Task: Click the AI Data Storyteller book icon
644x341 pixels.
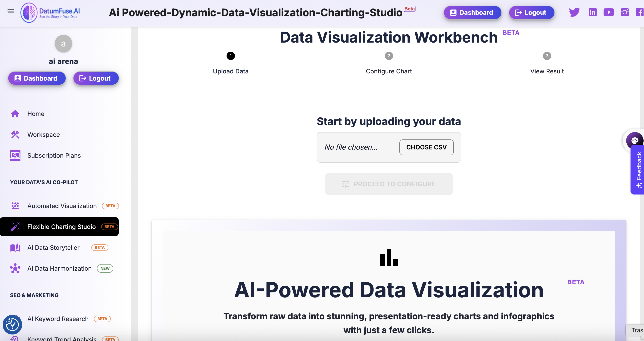Action: coord(15,248)
